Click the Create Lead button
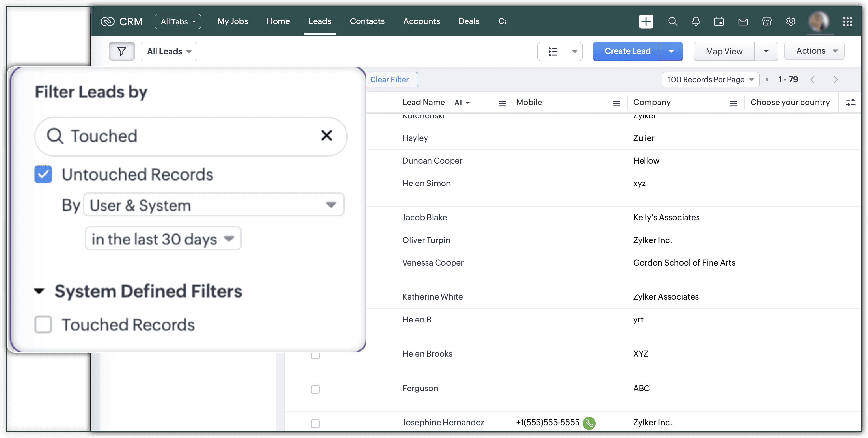This screenshot has width=868, height=438. (627, 51)
